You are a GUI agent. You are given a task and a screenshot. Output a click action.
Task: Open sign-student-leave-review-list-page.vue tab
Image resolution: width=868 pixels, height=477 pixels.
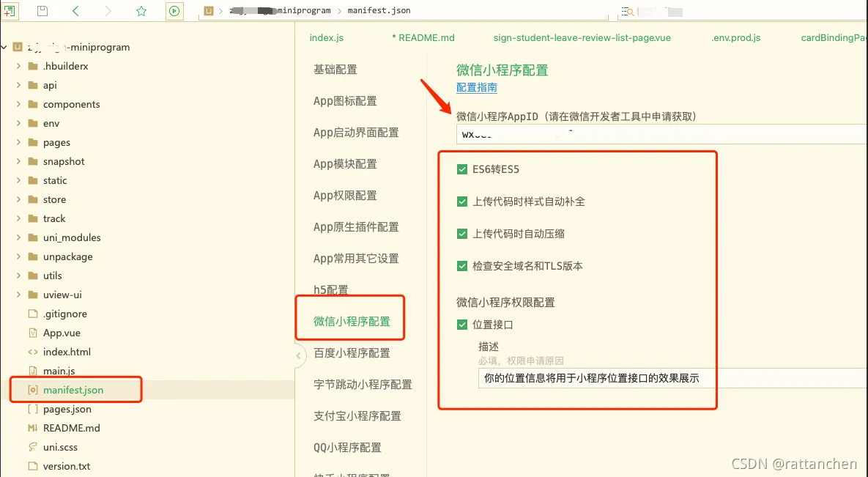582,37
